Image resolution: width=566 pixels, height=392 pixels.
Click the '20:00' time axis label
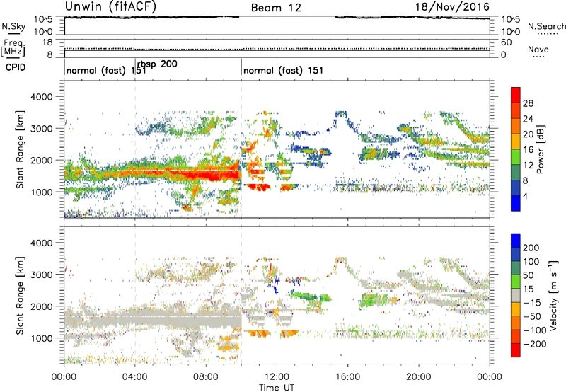point(419,377)
